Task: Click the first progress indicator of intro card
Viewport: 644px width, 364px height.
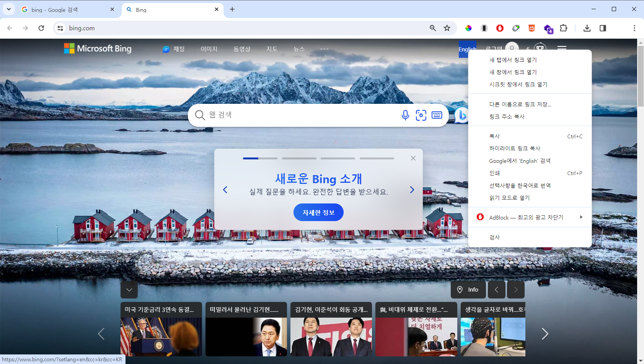Action: point(260,158)
